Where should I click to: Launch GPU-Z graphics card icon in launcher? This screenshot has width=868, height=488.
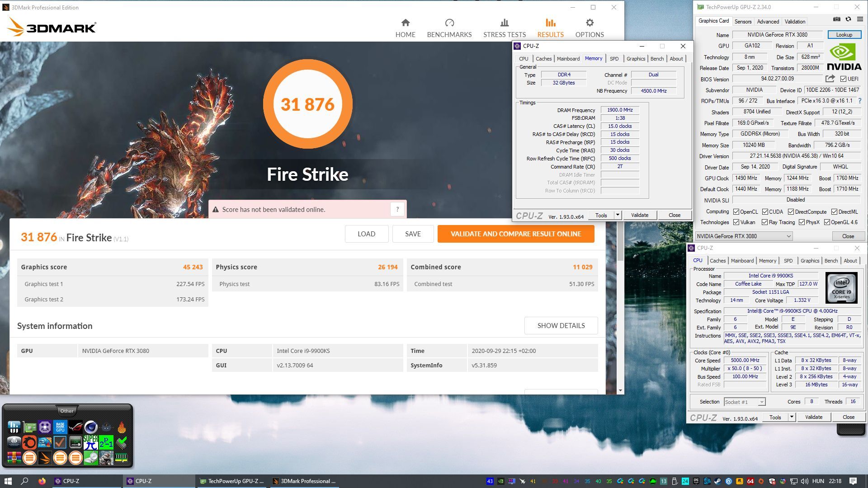[29, 427]
